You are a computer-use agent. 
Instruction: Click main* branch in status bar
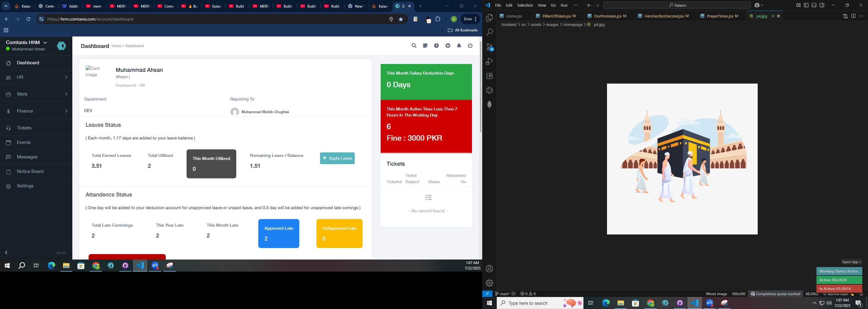coord(502,294)
